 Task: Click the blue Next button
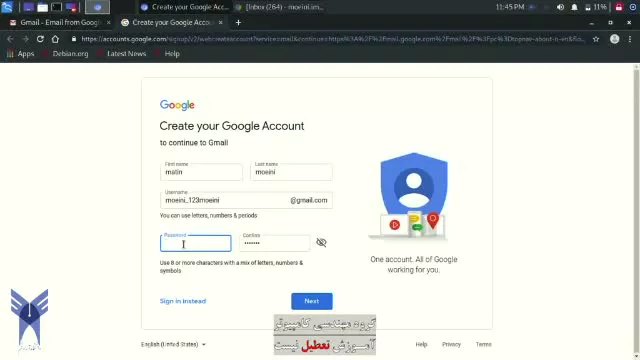[x=312, y=301]
